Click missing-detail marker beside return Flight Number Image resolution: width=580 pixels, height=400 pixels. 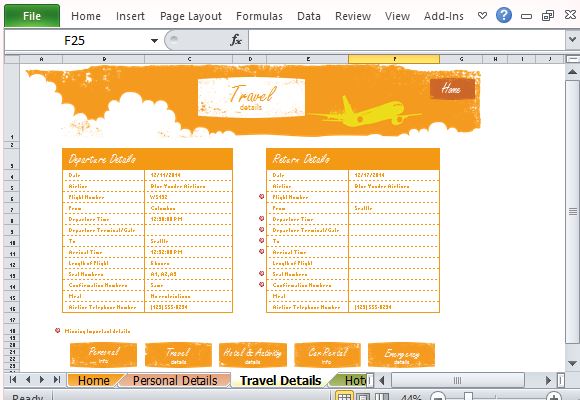262,196
